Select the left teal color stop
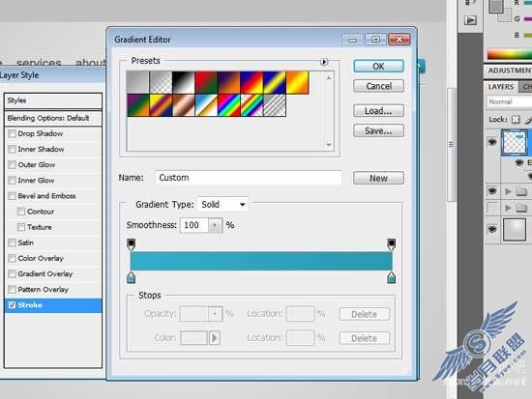532x399 pixels. point(131,277)
